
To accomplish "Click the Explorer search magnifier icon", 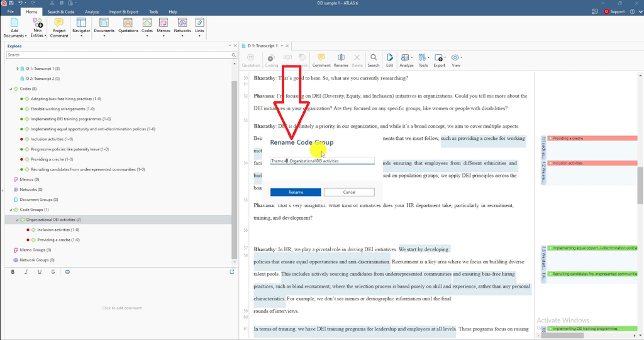I will click(234, 55).
